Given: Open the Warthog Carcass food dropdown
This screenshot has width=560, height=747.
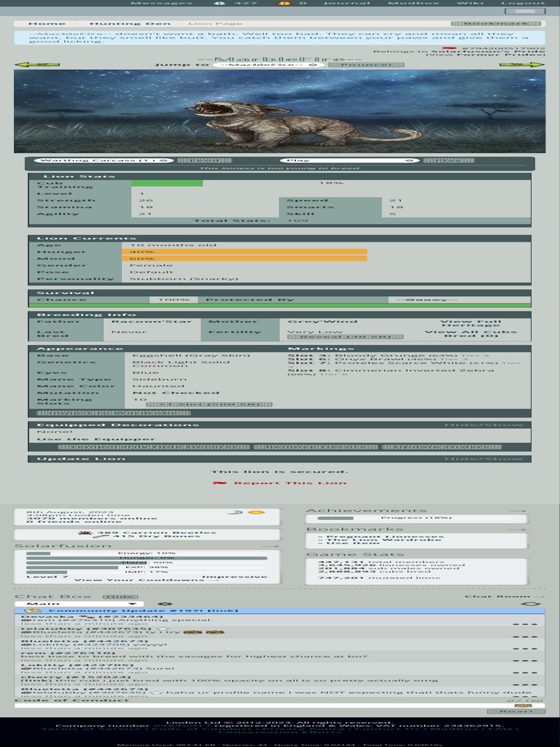Looking at the screenshot, I should tap(104, 160).
